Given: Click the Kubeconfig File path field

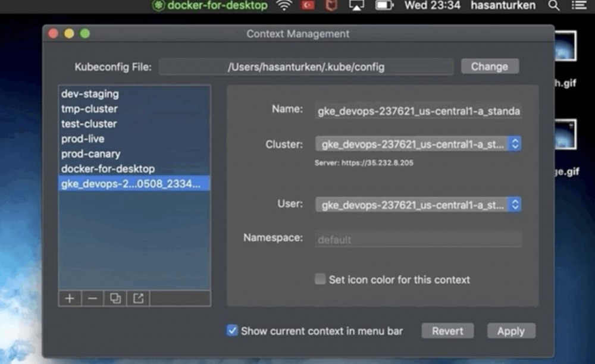Looking at the screenshot, I should pyautogui.click(x=306, y=67).
